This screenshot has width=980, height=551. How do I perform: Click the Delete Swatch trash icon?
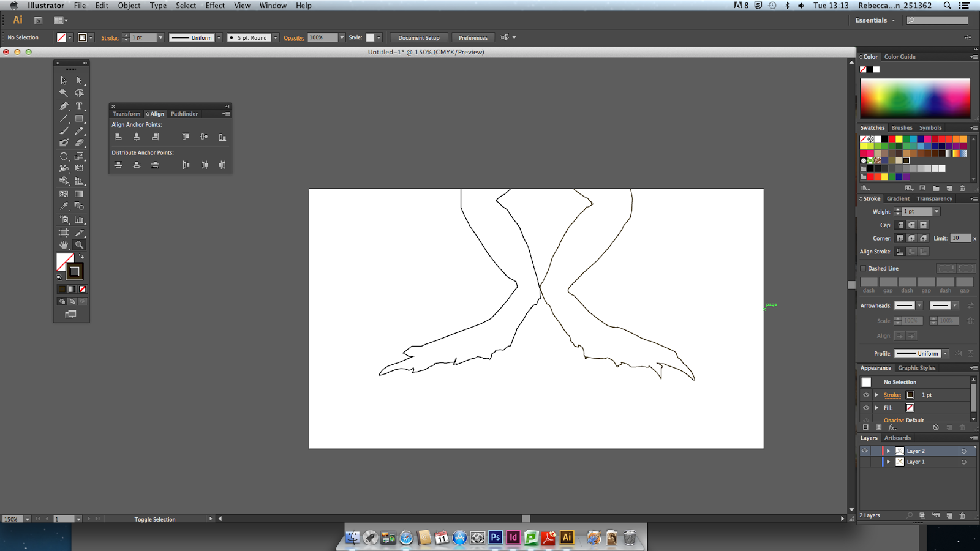tap(962, 188)
